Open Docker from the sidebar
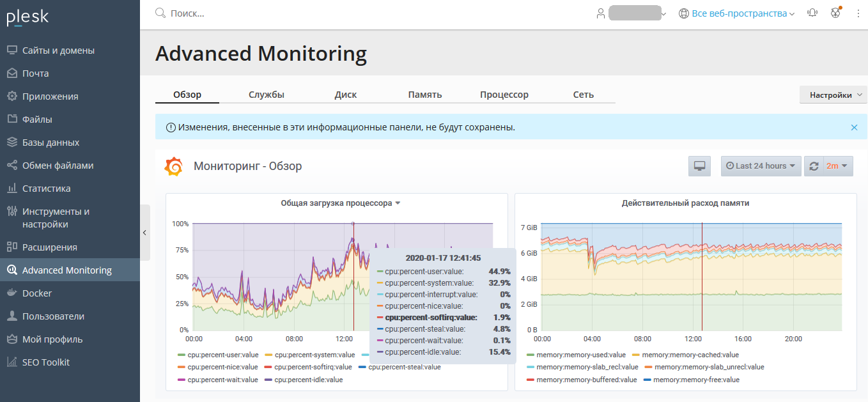This screenshot has width=868, height=402. tap(37, 293)
